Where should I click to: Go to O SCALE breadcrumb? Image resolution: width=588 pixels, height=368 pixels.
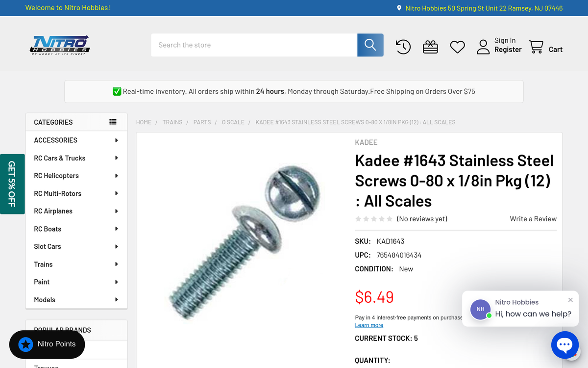[x=233, y=122]
